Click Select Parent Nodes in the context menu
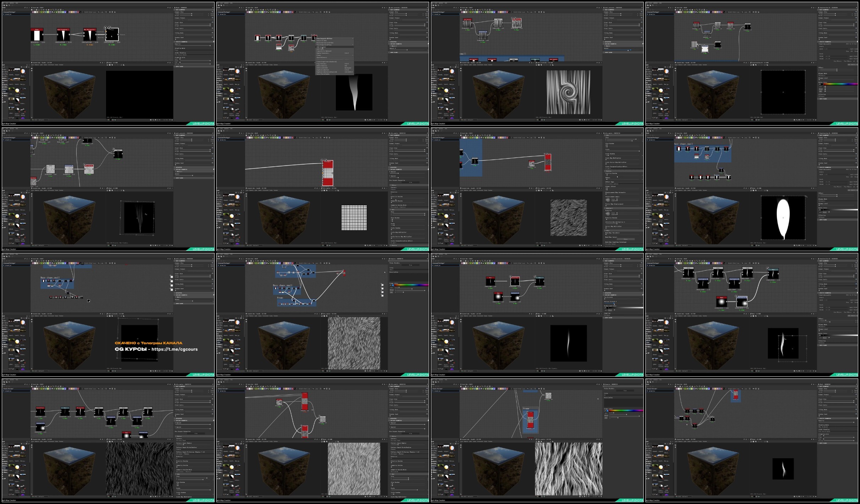The width and height of the screenshot is (860, 504). click(334, 74)
